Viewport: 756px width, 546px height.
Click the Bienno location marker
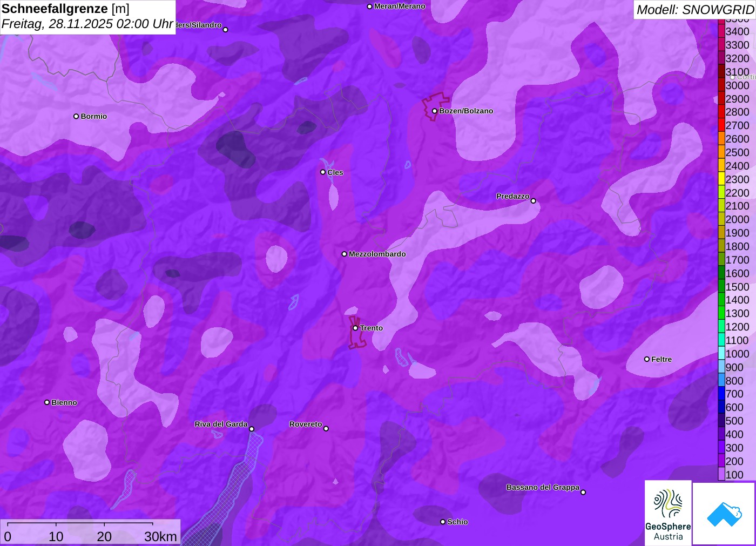[47, 402]
